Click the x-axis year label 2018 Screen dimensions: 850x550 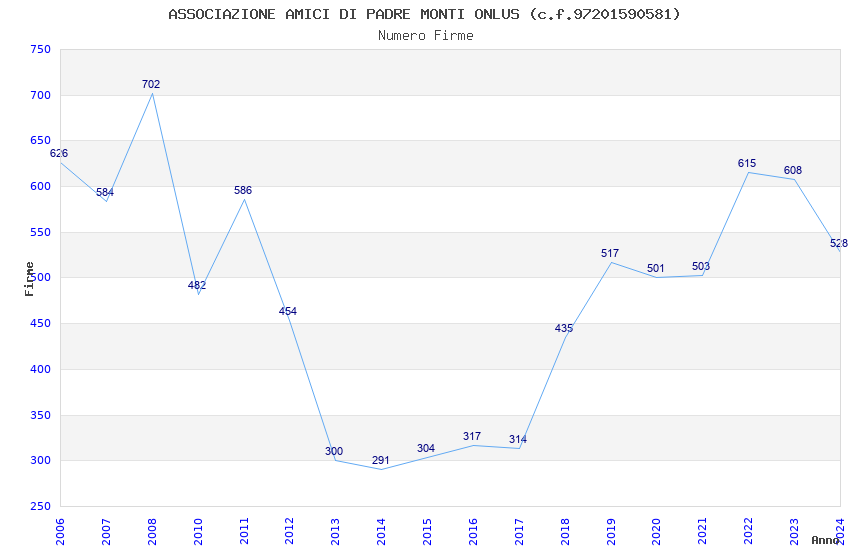click(x=565, y=531)
